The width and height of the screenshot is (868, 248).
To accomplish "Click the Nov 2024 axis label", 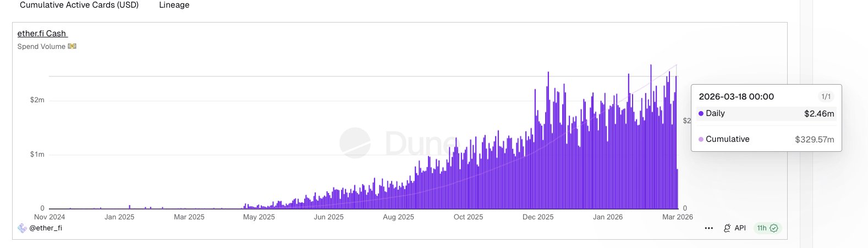I will pyautogui.click(x=50, y=217).
